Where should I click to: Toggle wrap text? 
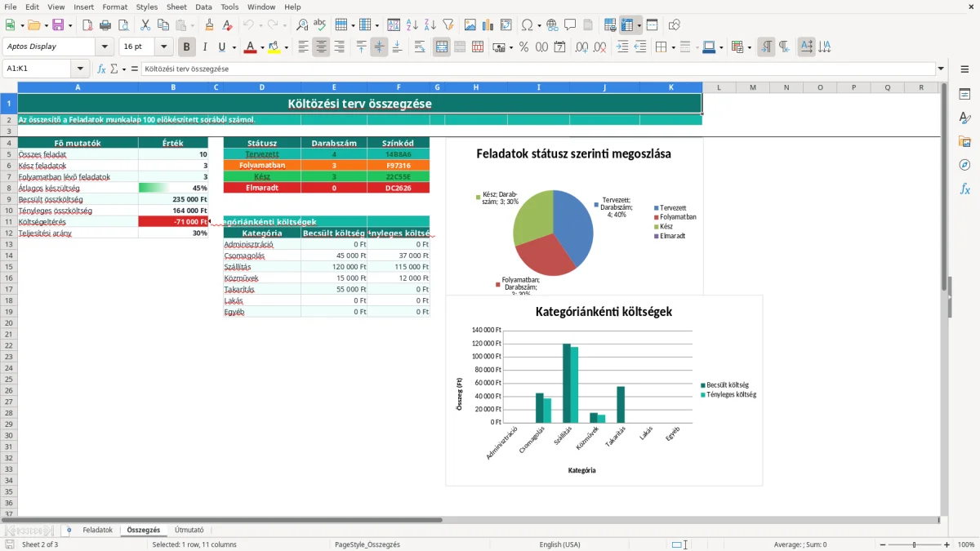[420, 47]
